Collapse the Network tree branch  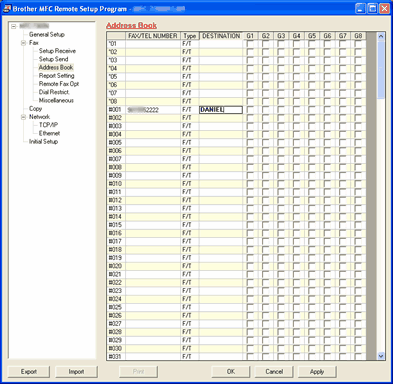tap(23, 117)
